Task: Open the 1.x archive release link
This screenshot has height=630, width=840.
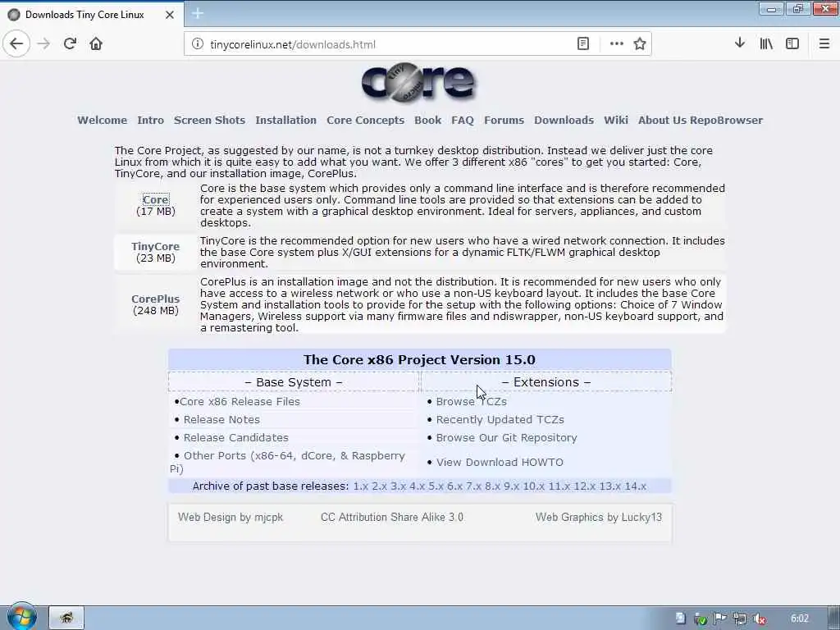Action: [361, 486]
